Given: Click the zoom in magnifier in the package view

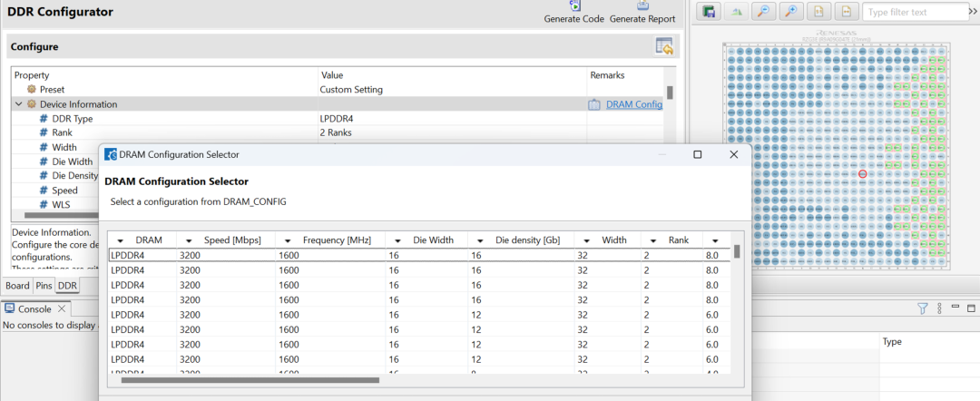Looking at the screenshot, I should pos(790,11).
